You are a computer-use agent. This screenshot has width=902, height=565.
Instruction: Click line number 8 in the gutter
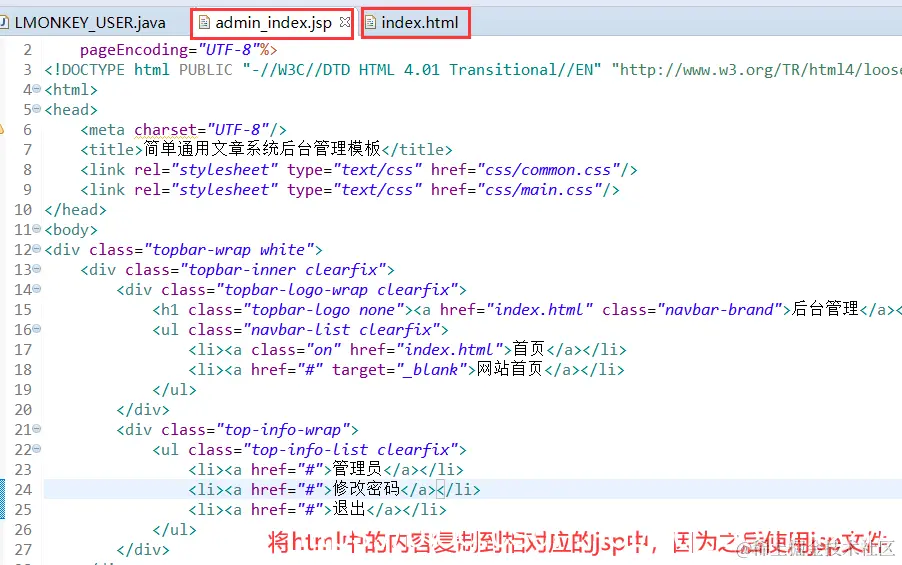pos(27,170)
